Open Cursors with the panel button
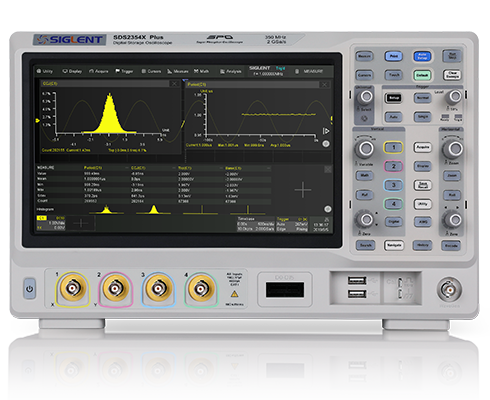 click(364, 75)
